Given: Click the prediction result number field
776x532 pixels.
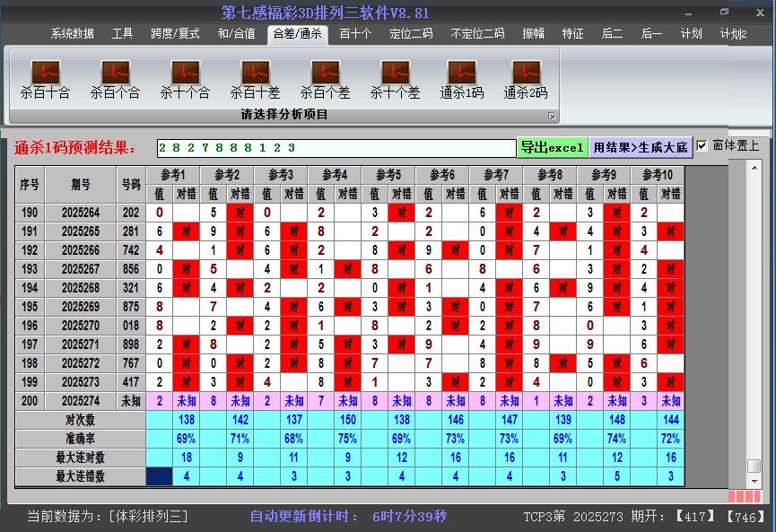Looking at the screenshot, I should (336, 148).
